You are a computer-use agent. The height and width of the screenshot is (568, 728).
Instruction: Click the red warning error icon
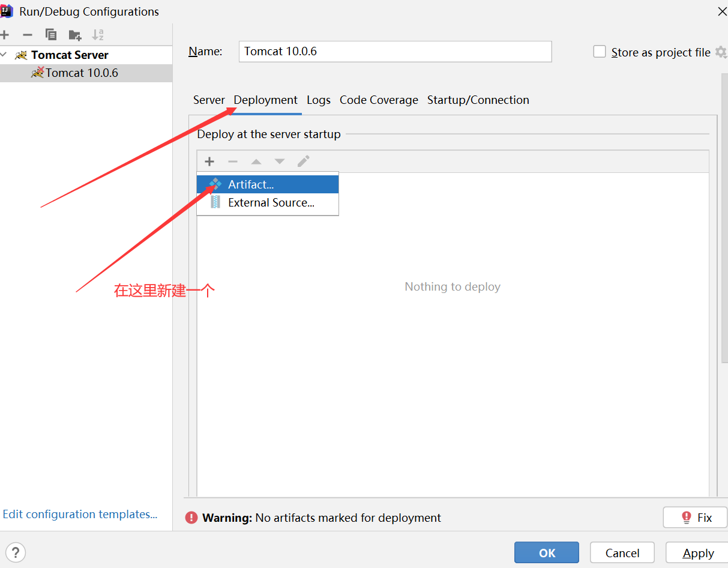tap(191, 518)
